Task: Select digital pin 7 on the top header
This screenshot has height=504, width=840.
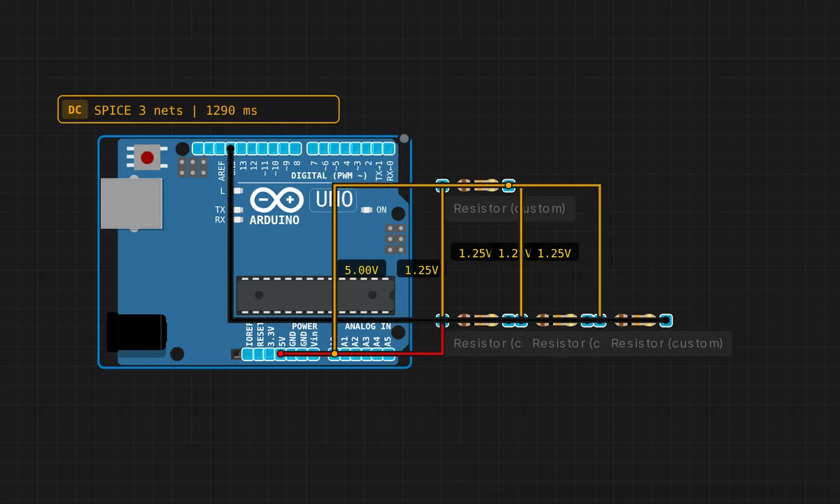Action: (x=312, y=148)
